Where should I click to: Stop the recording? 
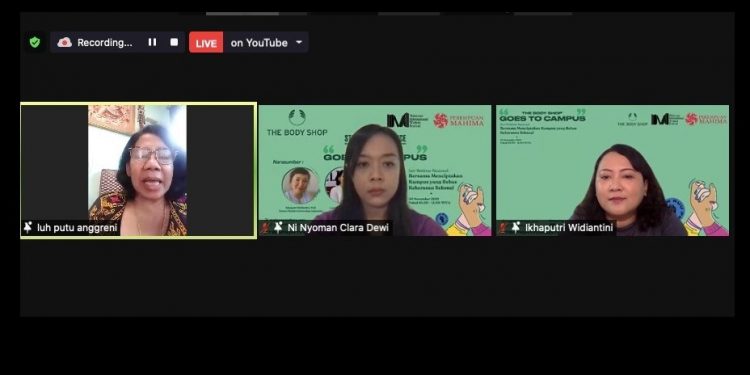pyautogui.click(x=174, y=42)
